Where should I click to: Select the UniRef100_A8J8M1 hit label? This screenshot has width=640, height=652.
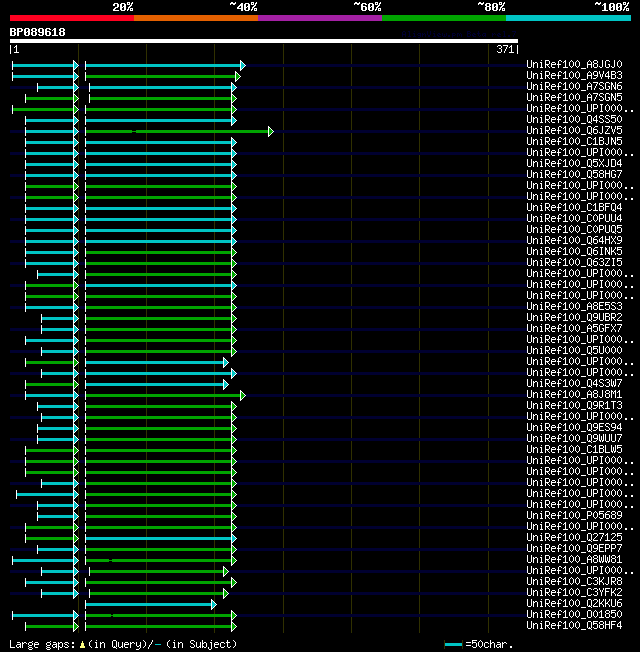click(x=574, y=395)
